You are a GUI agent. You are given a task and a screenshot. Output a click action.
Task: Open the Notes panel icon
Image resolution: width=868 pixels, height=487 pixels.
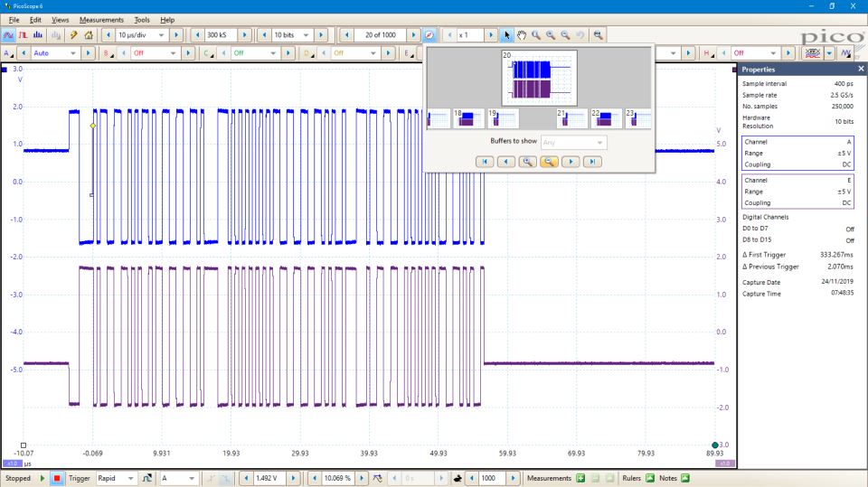(x=684, y=477)
